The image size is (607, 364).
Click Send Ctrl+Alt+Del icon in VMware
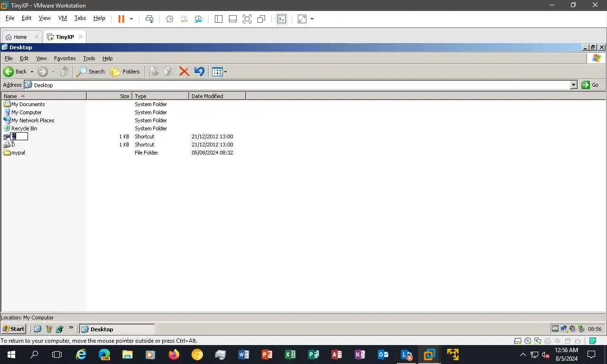[149, 19]
